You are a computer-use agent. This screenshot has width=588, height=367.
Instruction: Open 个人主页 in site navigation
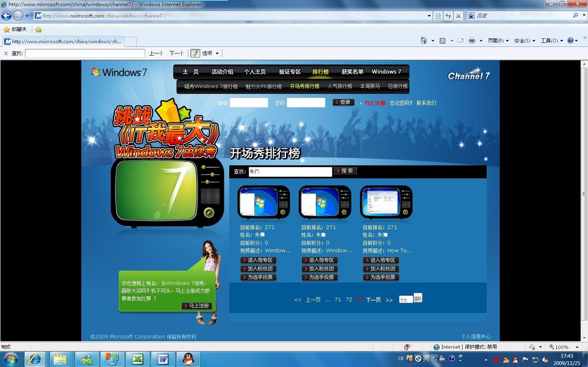click(x=255, y=72)
